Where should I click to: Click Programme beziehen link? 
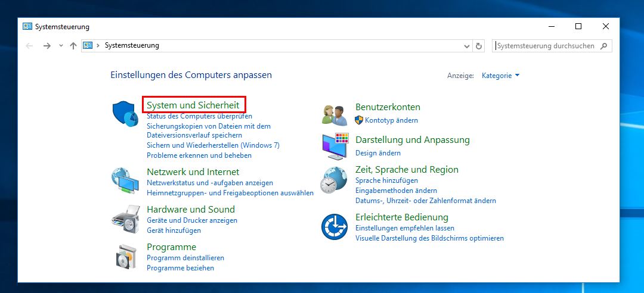pos(180,268)
